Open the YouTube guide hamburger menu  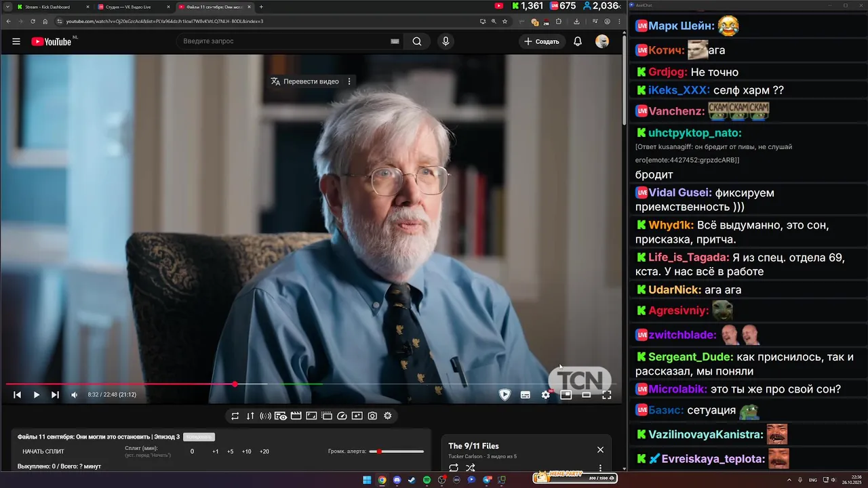(x=16, y=41)
